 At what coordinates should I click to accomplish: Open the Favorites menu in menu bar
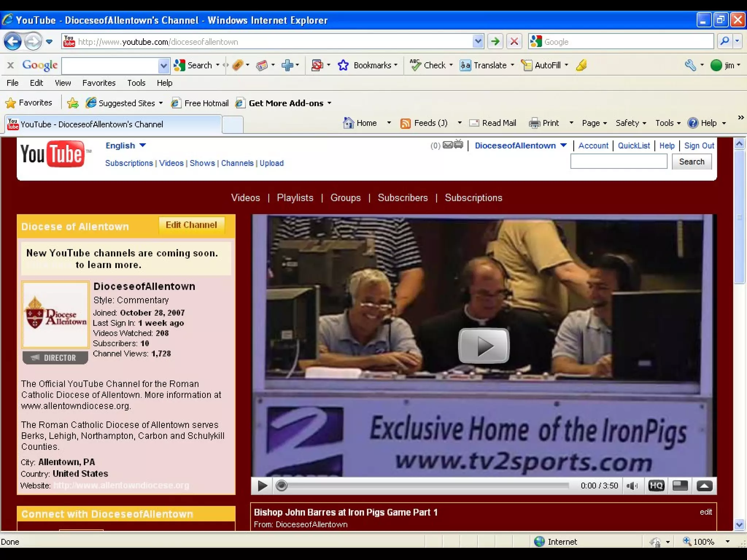tap(99, 83)
